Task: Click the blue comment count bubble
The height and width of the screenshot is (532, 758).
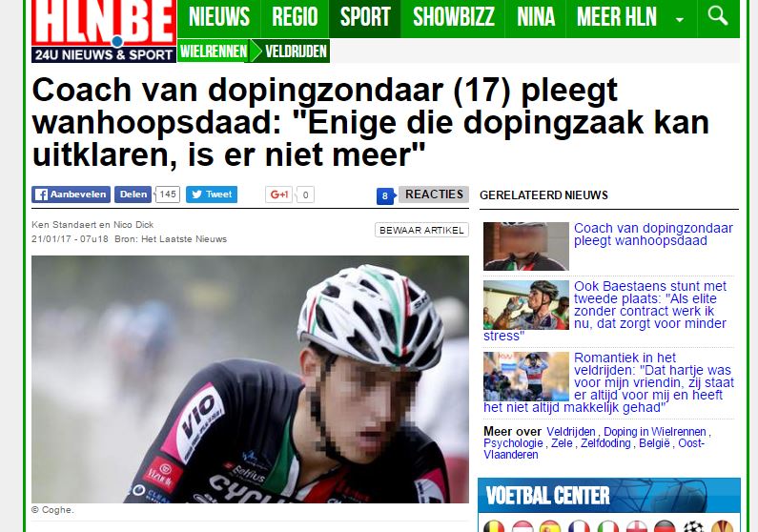Action: (385, 196)
